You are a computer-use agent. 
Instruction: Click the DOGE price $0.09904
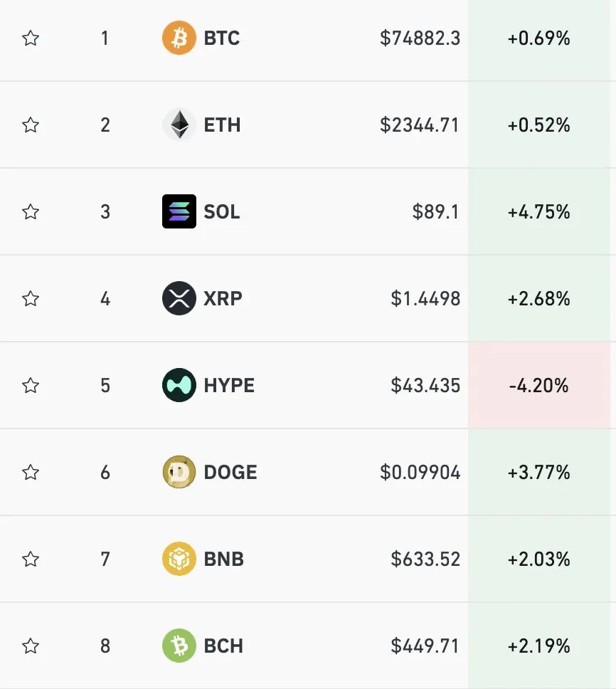pyautogui.click(x=420, y=472)
